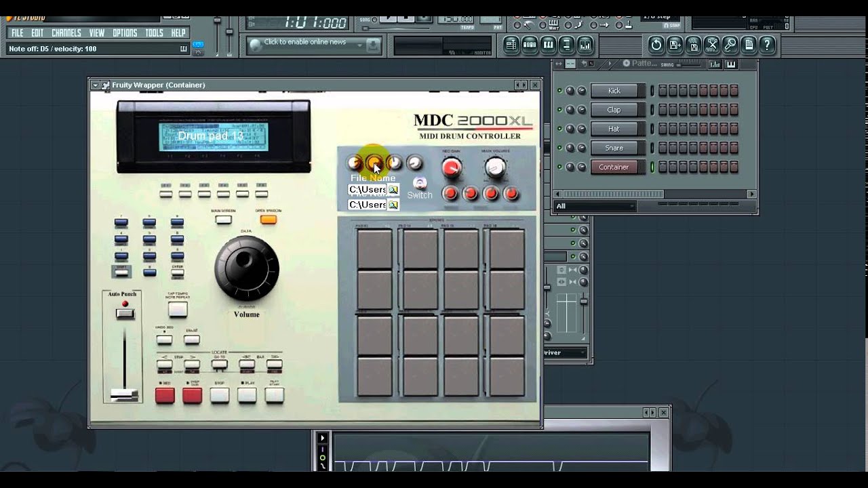Screen dimensions: 868x488
Task: Open the audio editor scissors icon
Action: coord(711,45)
